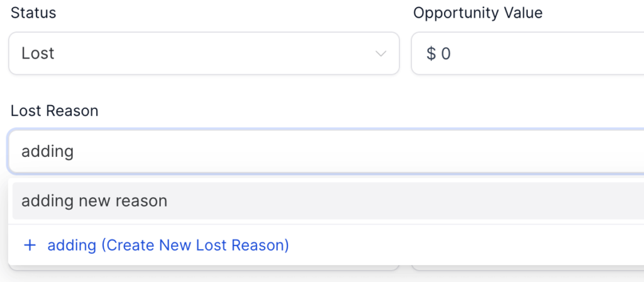Click the Opportunity Value label
The width and height of the screenshot is (644, 282).
(477, 13)
